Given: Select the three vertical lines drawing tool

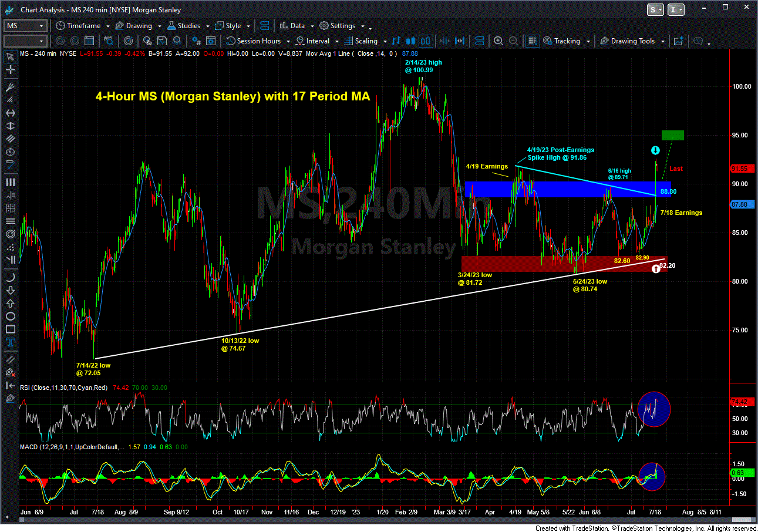Looking at the screenshot, I should 9,181.
